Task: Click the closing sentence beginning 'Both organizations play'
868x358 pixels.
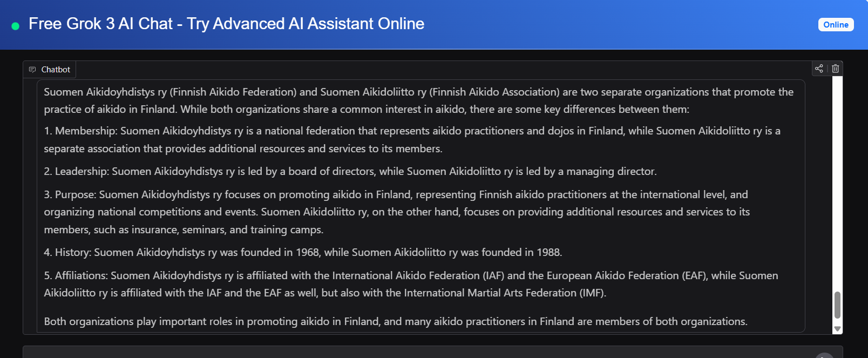Action: [395, 321]
